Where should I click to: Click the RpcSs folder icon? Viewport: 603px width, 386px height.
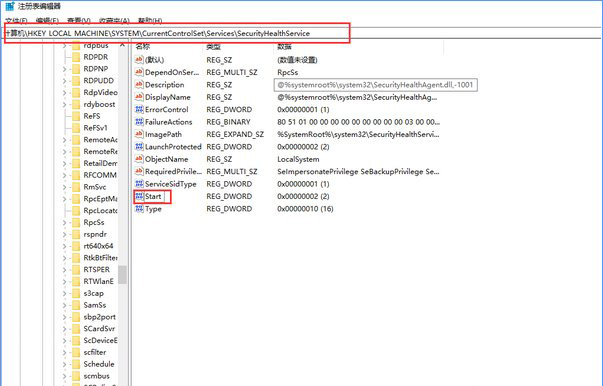click(x=76, y=222)
